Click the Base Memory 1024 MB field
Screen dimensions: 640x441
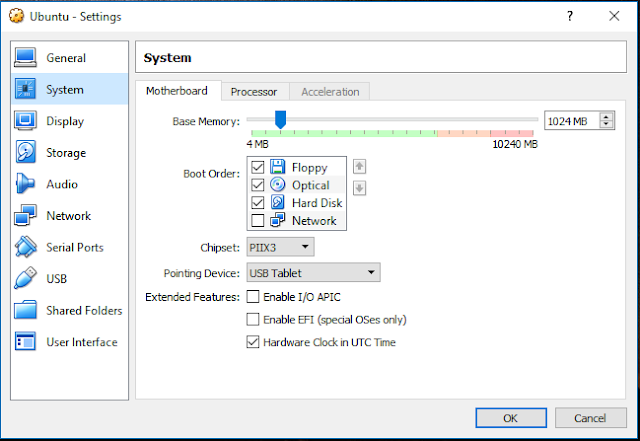[571, 121]
